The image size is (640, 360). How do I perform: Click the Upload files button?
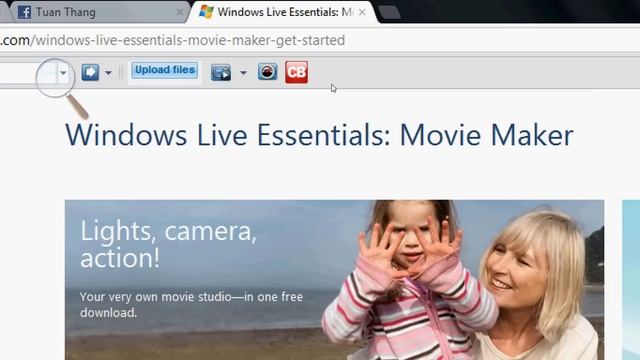pos(165,70)
